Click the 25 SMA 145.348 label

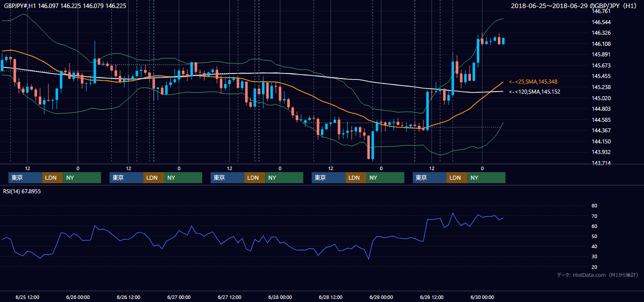coord(533,82)
